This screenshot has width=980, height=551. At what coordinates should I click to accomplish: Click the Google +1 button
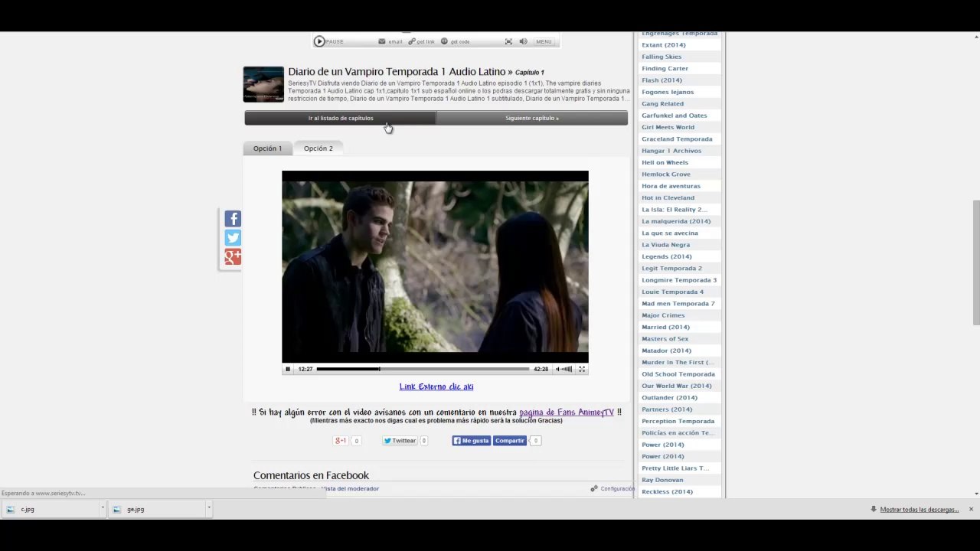341,441
